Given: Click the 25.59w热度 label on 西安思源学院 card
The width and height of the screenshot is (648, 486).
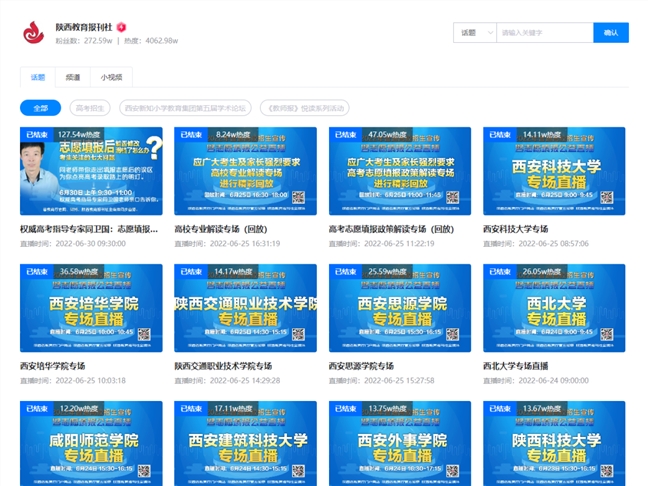Looking at the screenshot, I should pyautogui.click(x=387, y=272).
